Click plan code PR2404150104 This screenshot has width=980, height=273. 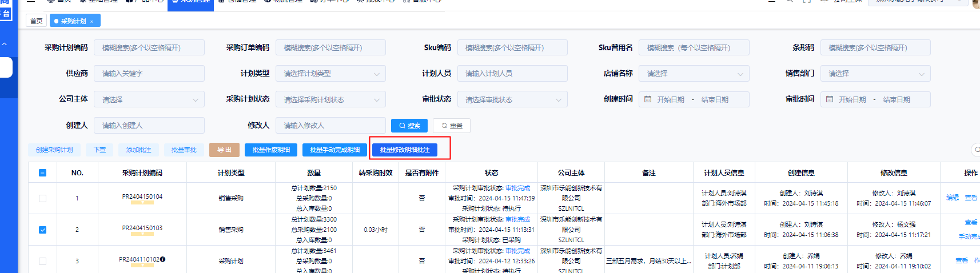point(142,196)
